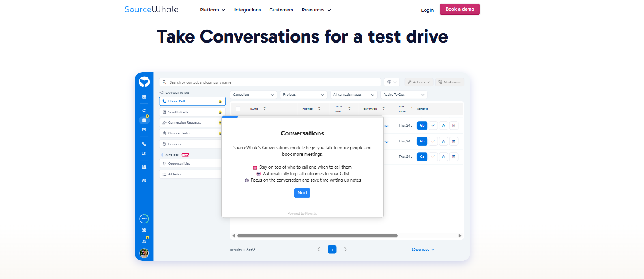Delete the third row to-do
This screenshot has height=279, width=644.
(x=454, y=157)
